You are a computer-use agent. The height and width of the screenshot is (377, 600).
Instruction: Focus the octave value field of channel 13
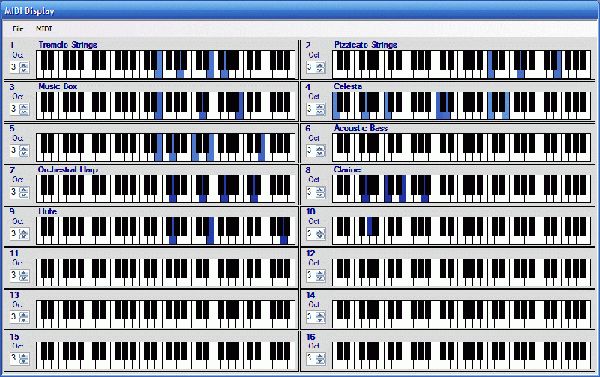click(x=15, y=317)
